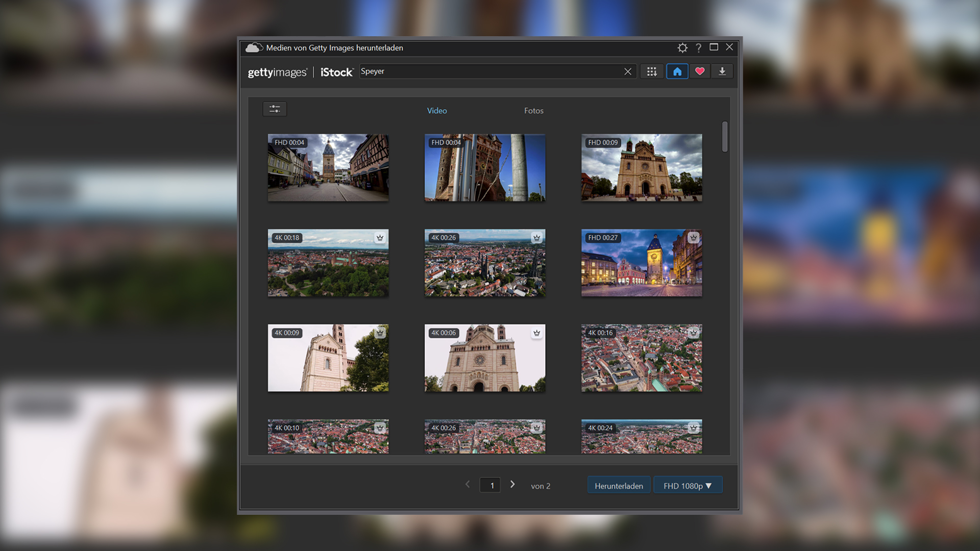Toggle crown badge on FHD 00:27 night clip
Image resolution: width=980 pixels, height=551 pixels.
tap(693, 238)
